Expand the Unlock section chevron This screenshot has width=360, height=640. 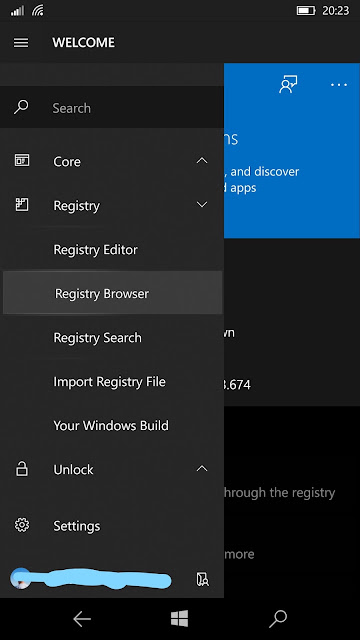tap(202, 469)
